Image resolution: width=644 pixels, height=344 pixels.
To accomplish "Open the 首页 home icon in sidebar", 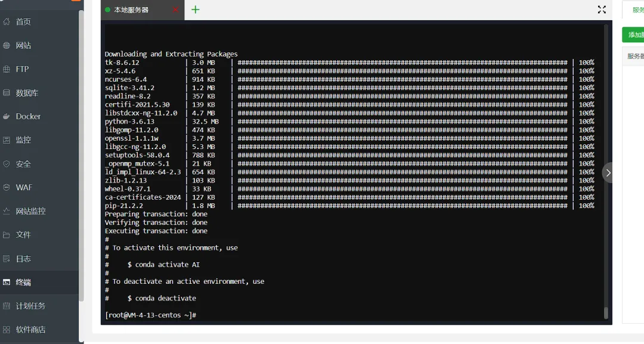I will click(7, 21).
